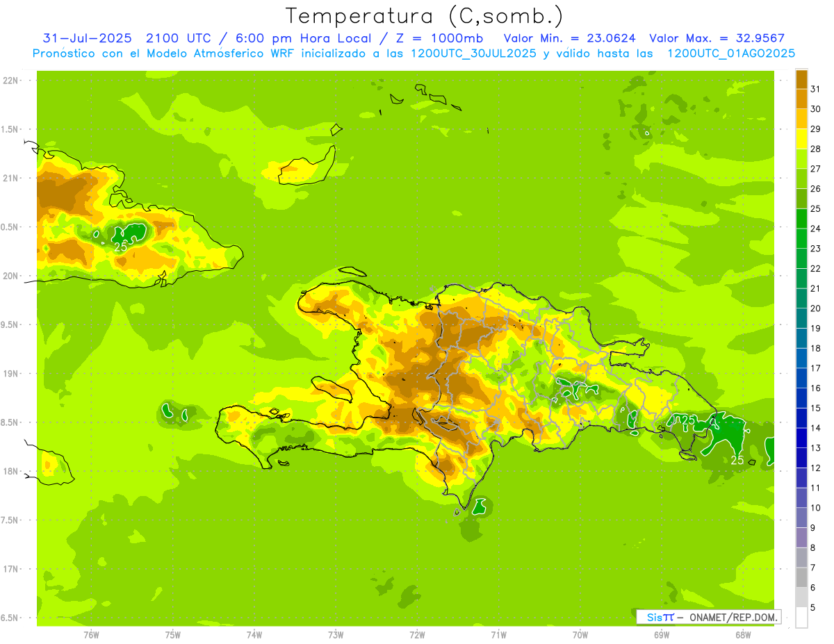Click the "69W" longitude label

pyautogui.click(x=662, y=635)
